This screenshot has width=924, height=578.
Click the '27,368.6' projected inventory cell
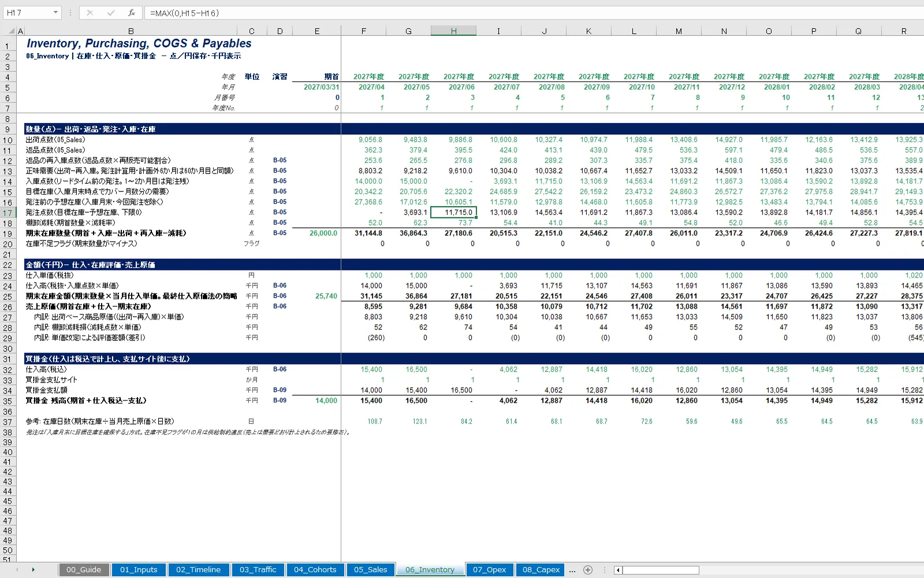363,202
